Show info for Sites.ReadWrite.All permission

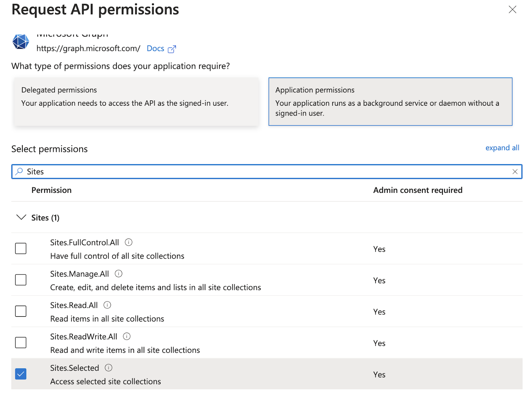click(127, 336)
